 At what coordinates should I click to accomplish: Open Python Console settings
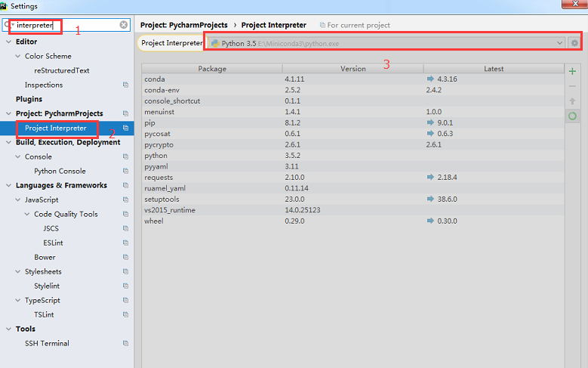[60, 171]
